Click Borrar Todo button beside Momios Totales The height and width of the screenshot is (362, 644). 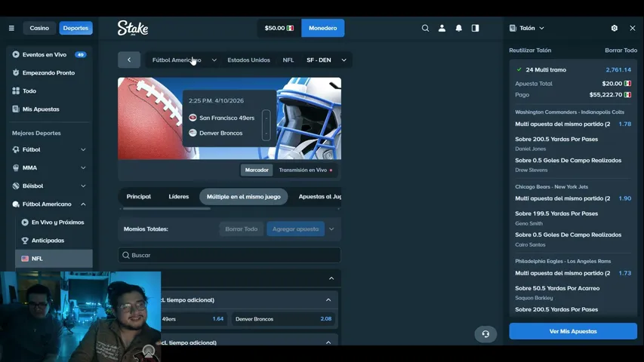pos(242,229)
